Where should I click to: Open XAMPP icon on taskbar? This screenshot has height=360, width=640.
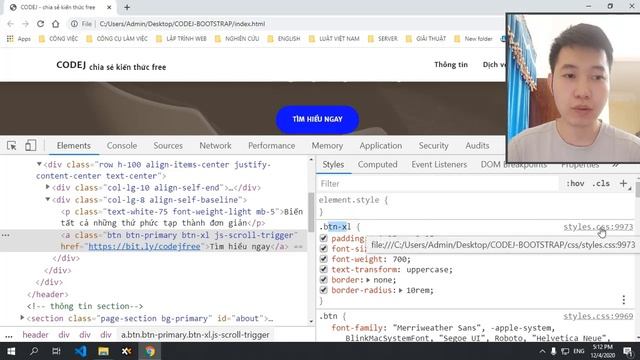(x=127, y=351)
